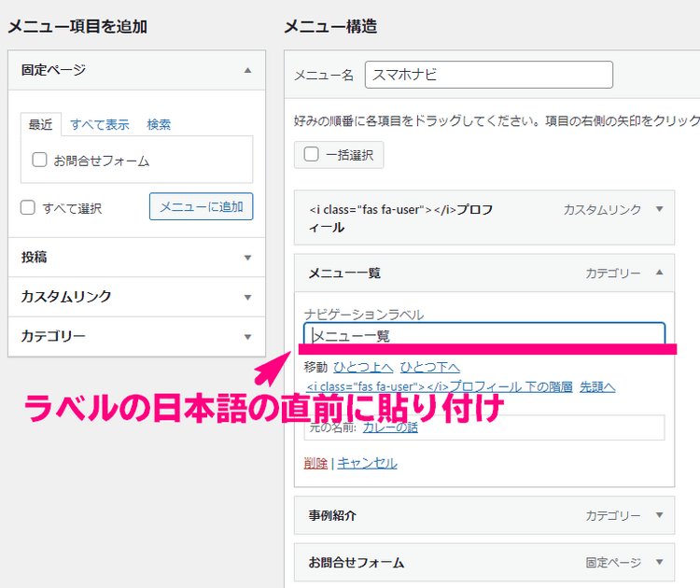
Task: Expand the 投稿 section
Action: [247, 258]
